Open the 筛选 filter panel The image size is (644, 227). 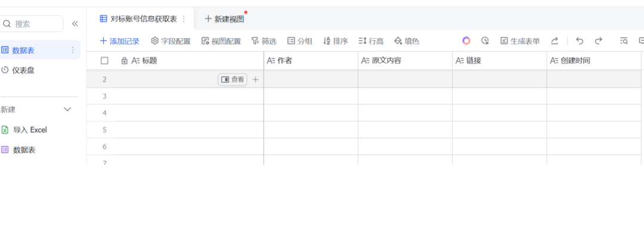[x=264, y=41]
